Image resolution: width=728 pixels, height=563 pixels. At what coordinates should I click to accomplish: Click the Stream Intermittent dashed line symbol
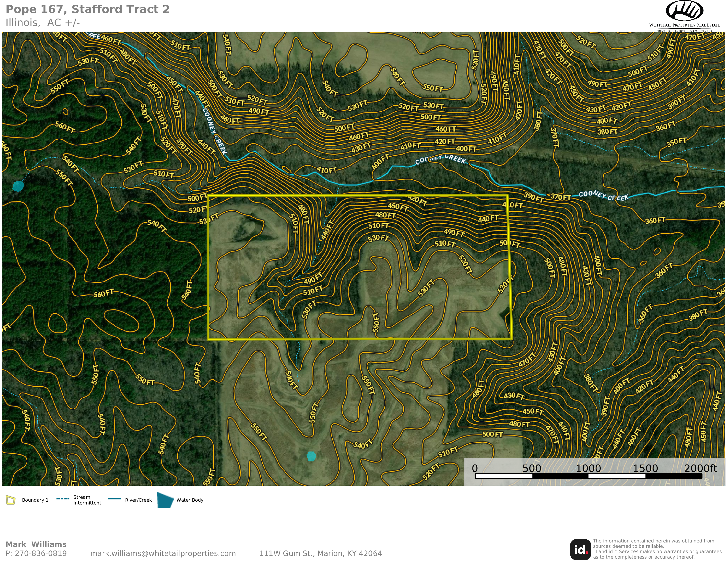63,499
